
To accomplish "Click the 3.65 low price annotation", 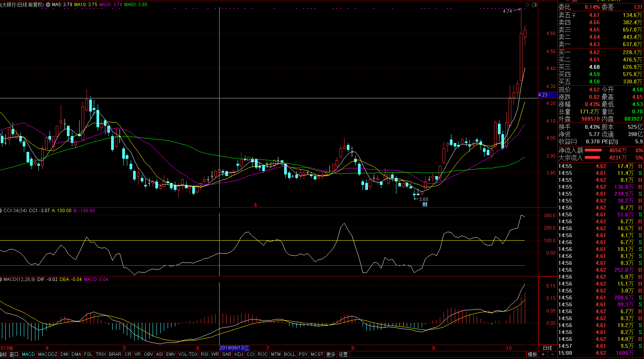I will tap(424, 199).
